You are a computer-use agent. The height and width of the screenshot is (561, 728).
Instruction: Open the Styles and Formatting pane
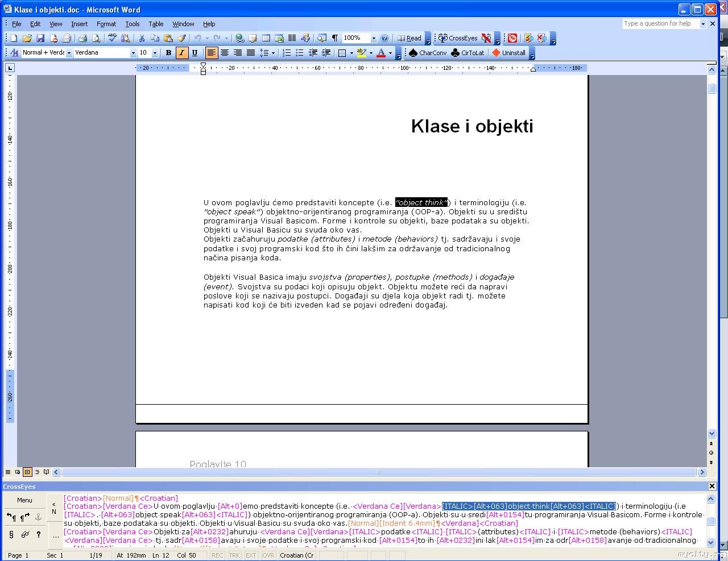coord(14,53)
